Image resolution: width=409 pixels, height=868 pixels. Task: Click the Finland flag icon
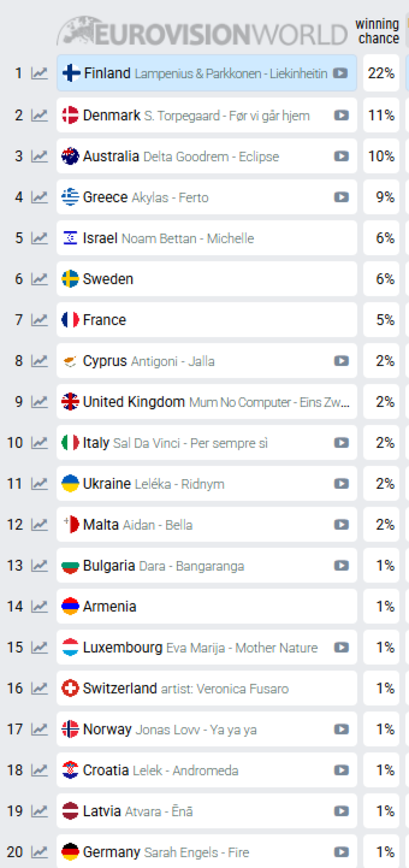coord(70,73)
